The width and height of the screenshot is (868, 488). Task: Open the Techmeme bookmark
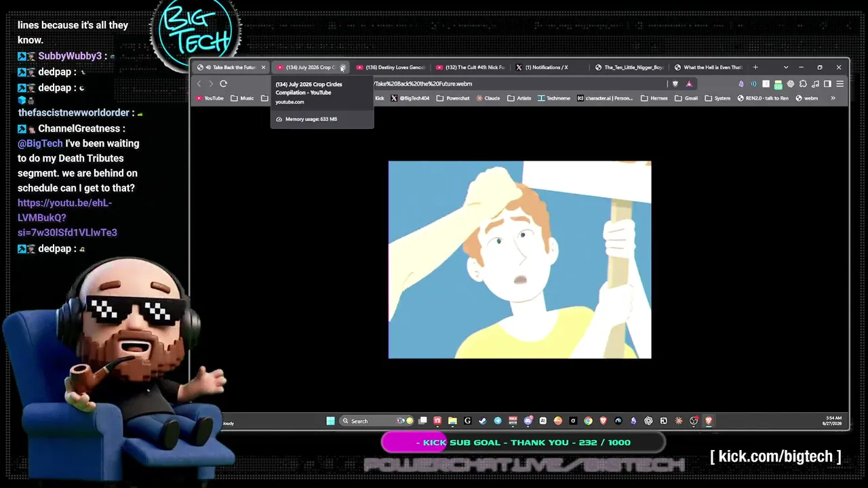(x=554, y=98)
